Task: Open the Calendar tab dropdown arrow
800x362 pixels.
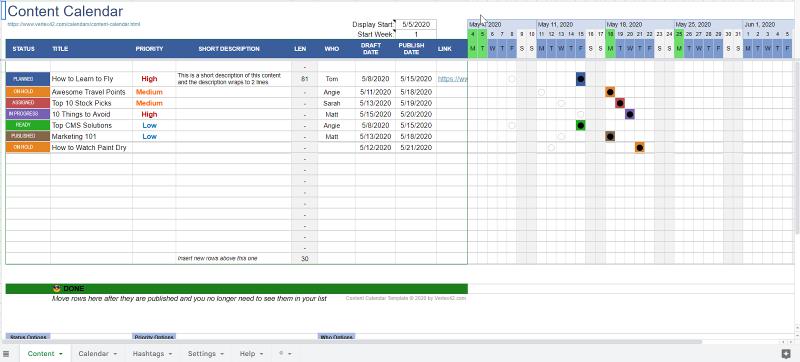Action: pyautogui.click(x=115, y=354)
